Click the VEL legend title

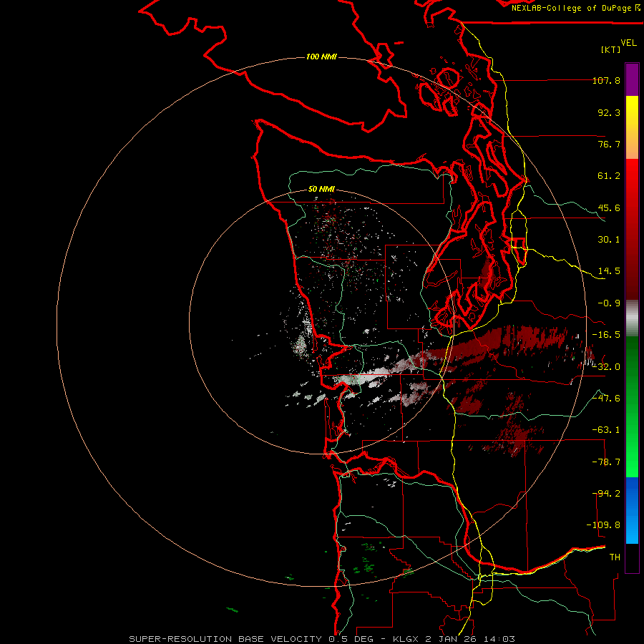(x=628, y=43)
